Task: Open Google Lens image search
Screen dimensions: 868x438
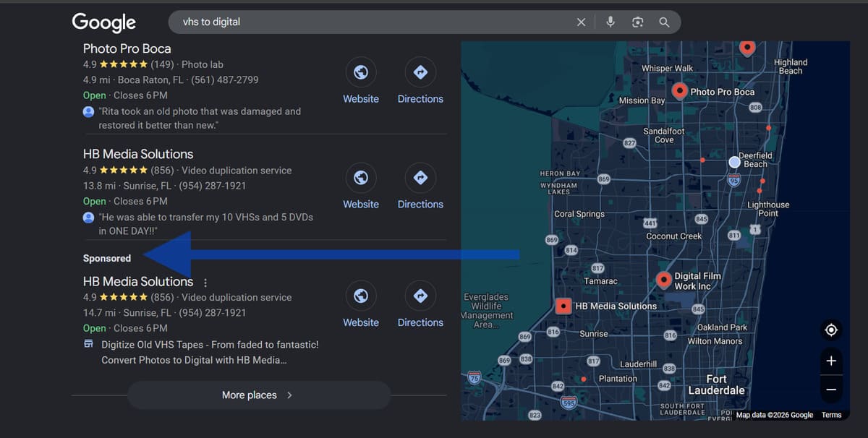Action: 637,22
